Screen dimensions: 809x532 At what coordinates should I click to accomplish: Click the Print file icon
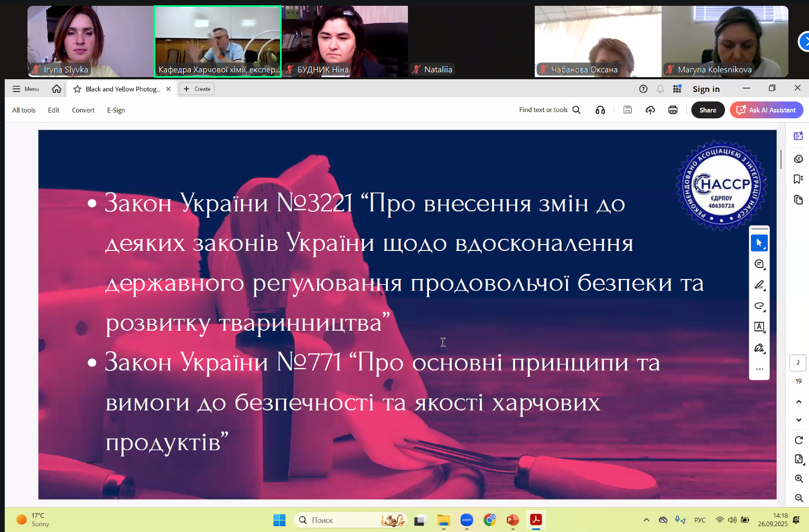pos(673,110)
